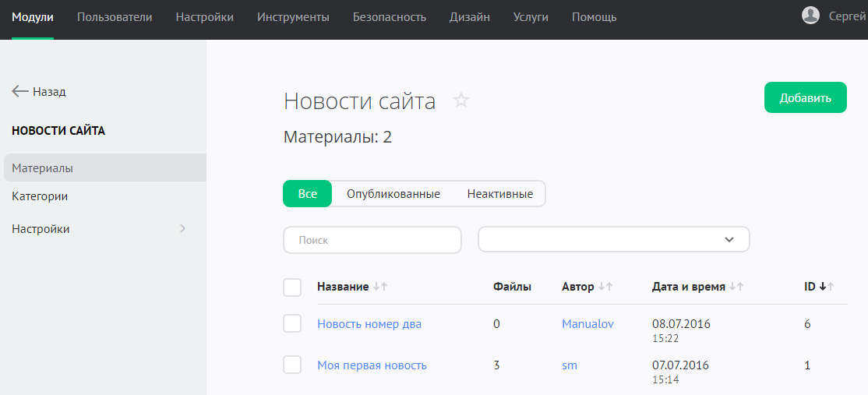Check the box for Новость номер два
The image size is (868, 395).
click(x=292, y=323)
